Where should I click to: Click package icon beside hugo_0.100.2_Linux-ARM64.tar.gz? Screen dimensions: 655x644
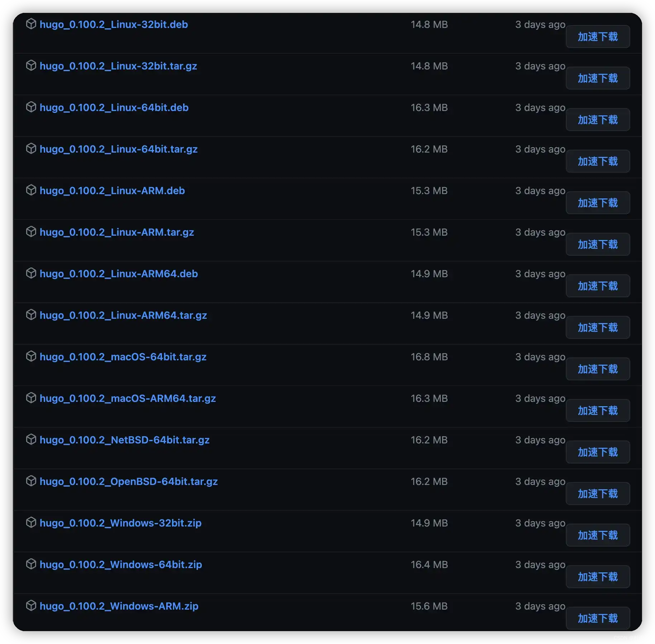pyautogui.click(x=31, y=315)
